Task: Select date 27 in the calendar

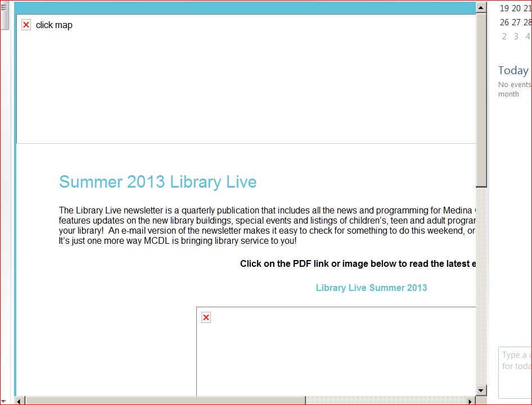Action: (516, 22)
